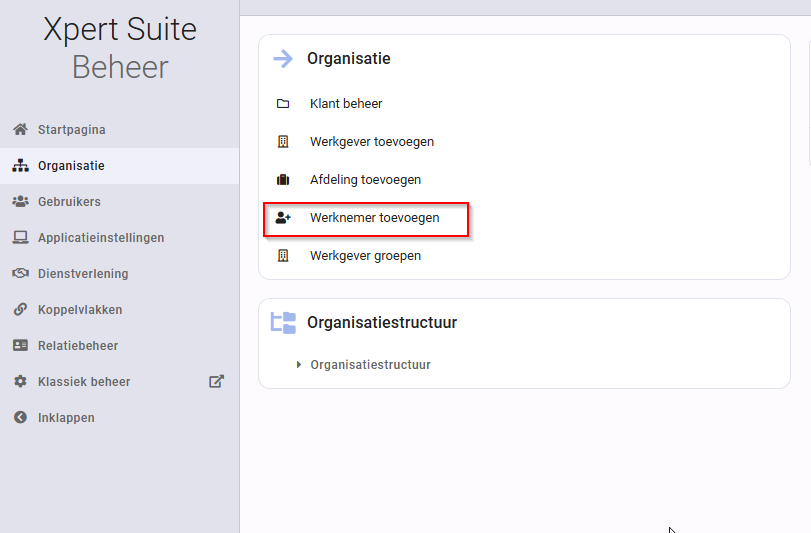Click the contact card icon for Relatiebeheer

20,345
